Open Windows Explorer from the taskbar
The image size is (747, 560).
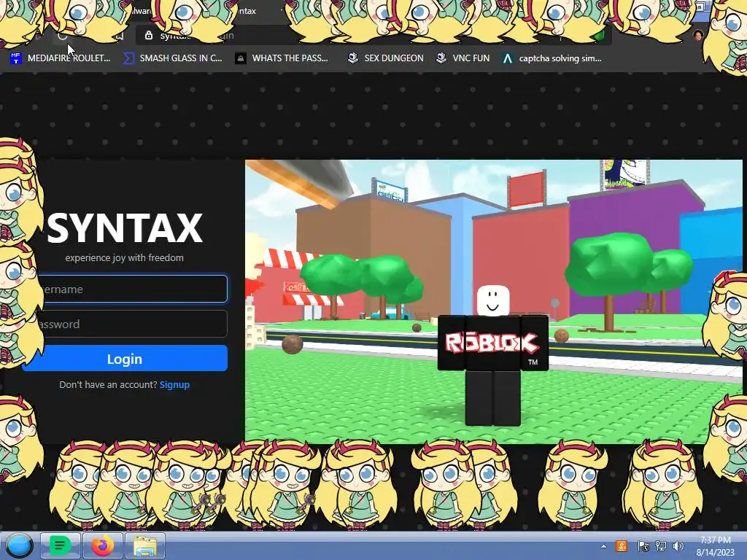pos(145,545)
